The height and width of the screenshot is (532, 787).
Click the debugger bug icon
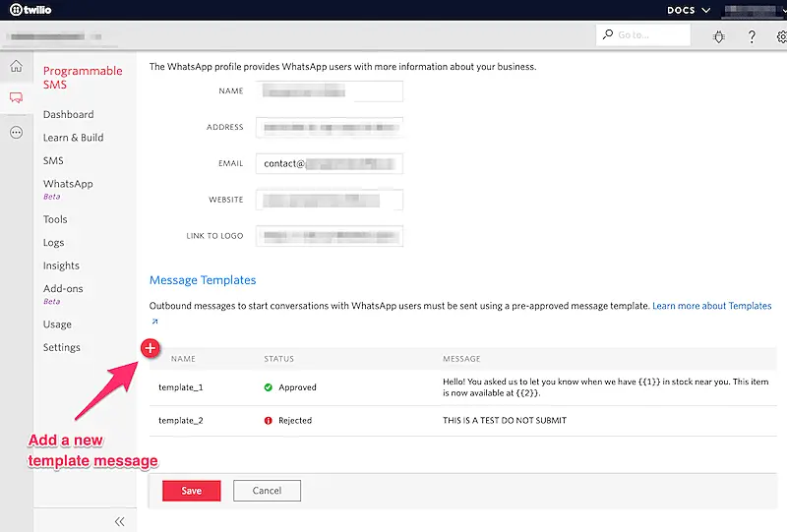719,36
